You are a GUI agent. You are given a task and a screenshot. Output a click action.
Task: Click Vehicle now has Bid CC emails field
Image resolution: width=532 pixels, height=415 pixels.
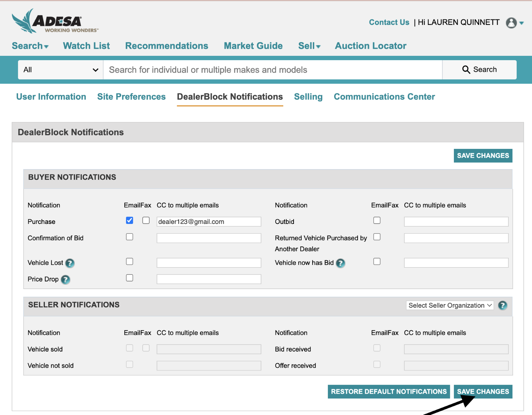[456, 262]
